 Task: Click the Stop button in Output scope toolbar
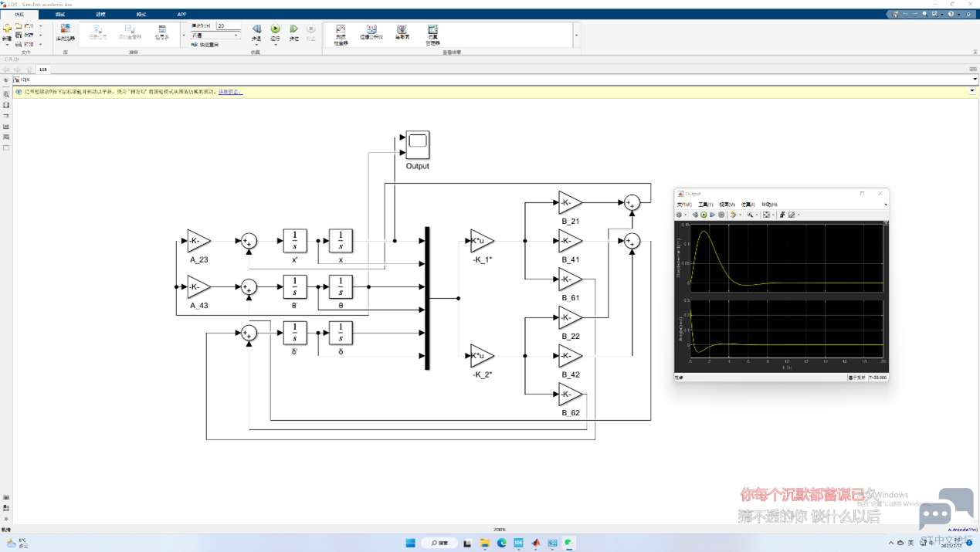[721, 215]
